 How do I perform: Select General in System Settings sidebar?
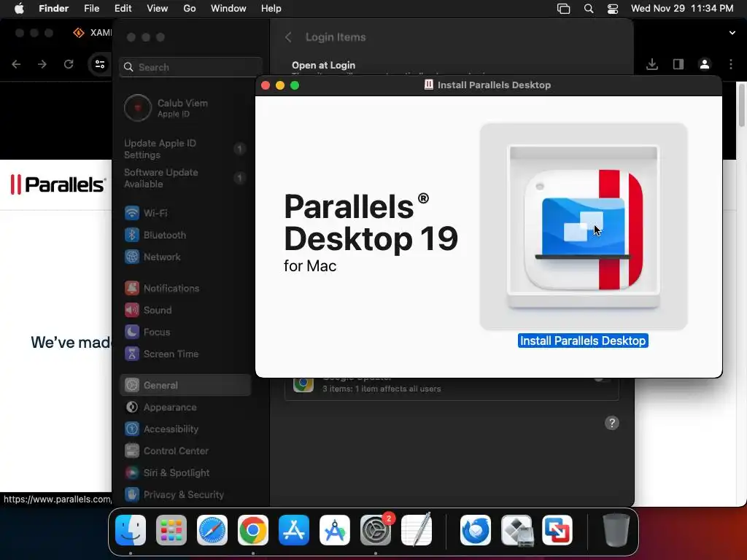point(186,385)
